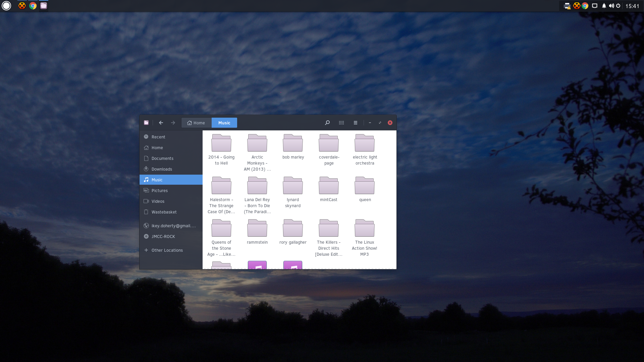This screenshot has height=362, width=644.
Task: Open search with the magnifier icon
Action: tap(327, 123)
